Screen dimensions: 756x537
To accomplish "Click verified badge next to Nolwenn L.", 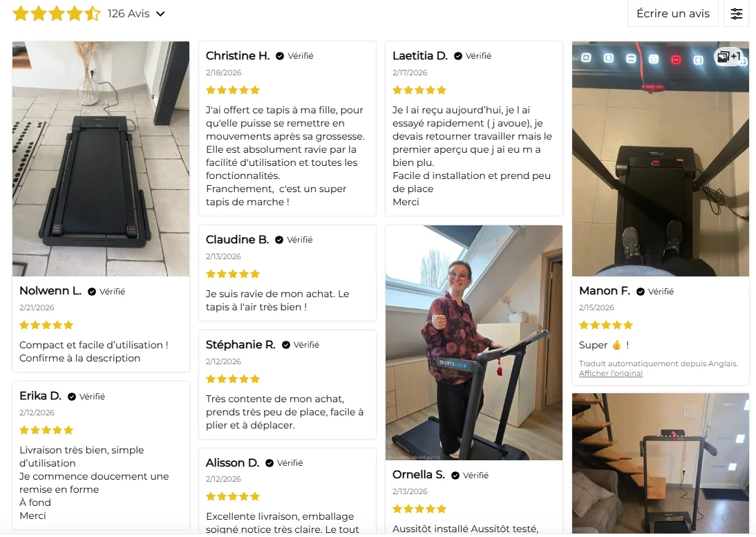I will pyautogui.click(x=92, y=291).
